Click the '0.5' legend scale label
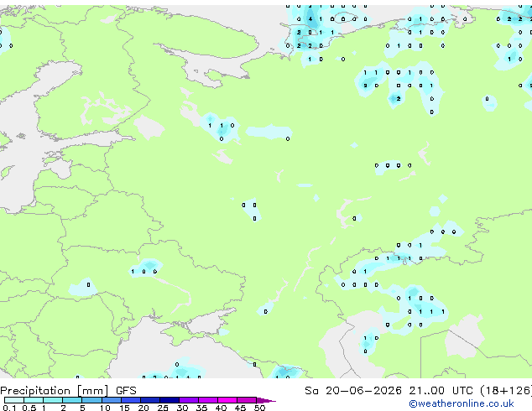Screen dimensions: 532x411 (x=29, y=408)
